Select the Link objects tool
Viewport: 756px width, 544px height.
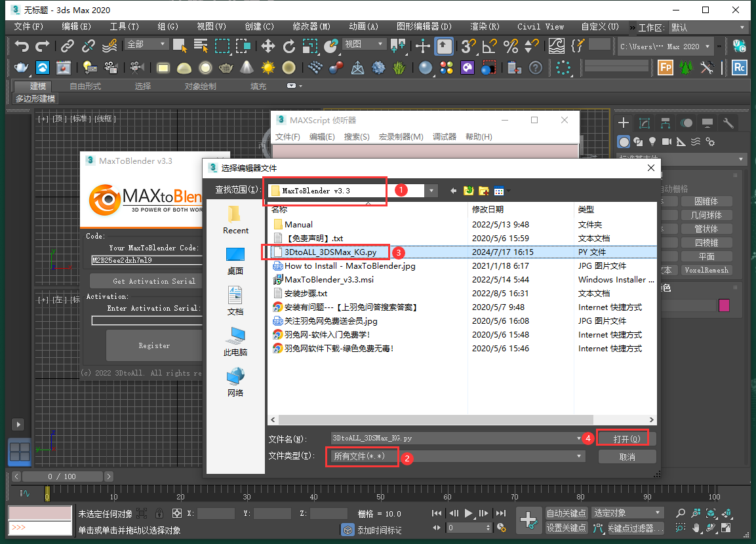[68, 47]
